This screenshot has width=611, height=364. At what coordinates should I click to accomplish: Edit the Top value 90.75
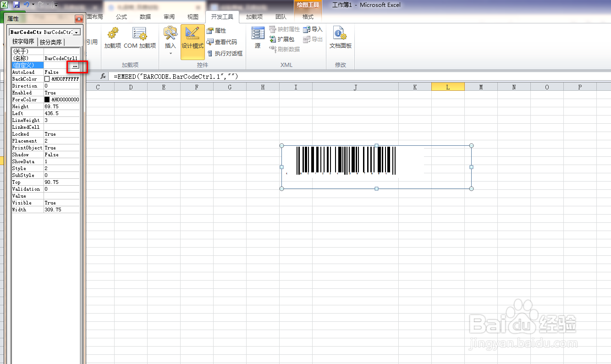(61, 182)
